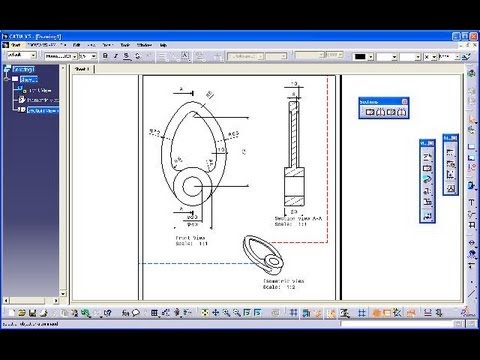The height and width of the screenshot is (360, 480).
Task: Select Drawing1 root in the specification tree
Action: [23, 69]
